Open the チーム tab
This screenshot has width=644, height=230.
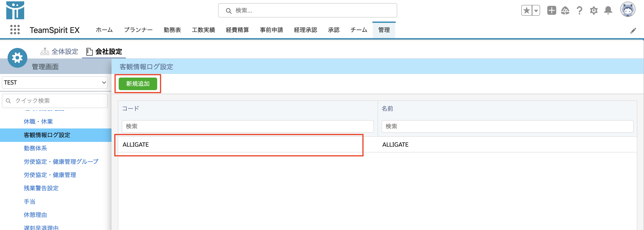click(x=359, y=30)
